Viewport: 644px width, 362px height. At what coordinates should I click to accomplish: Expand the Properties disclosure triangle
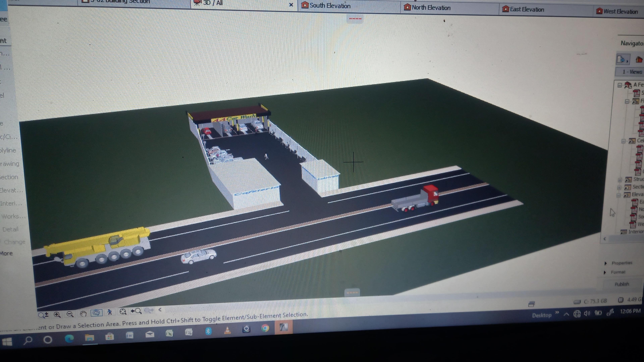point(605,263)
